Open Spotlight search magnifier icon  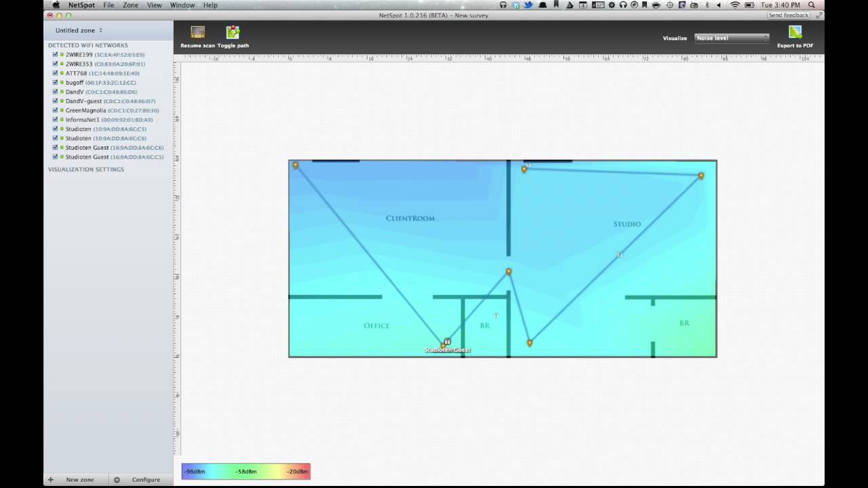(x=812, y=5)
